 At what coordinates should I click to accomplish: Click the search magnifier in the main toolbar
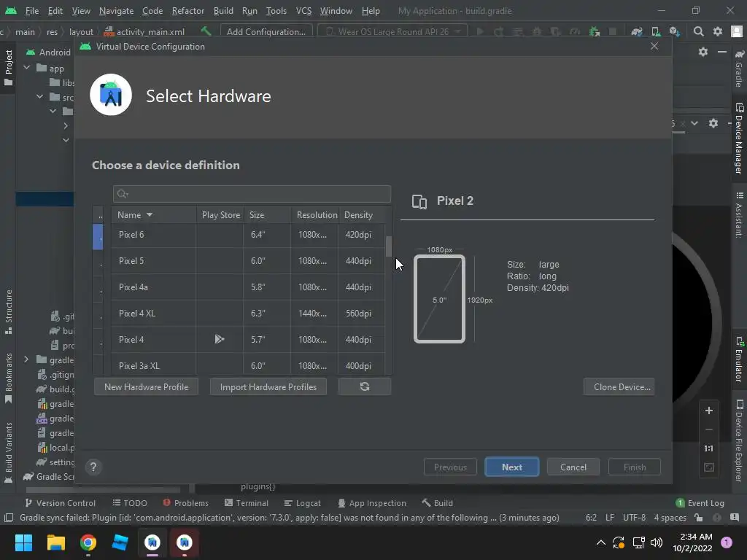[698, 31]
